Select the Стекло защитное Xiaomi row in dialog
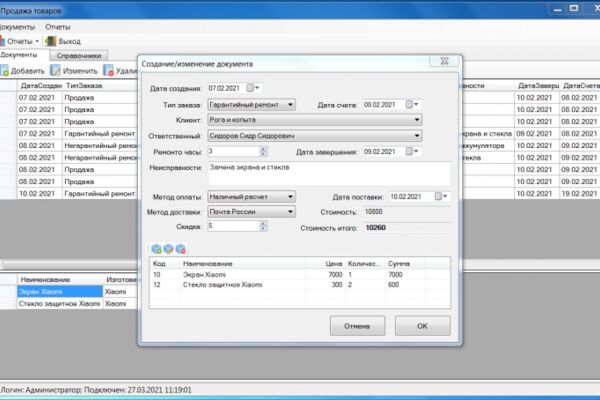Screen dimensions: 600x400 pyautogui.click(x=299, y=285)
